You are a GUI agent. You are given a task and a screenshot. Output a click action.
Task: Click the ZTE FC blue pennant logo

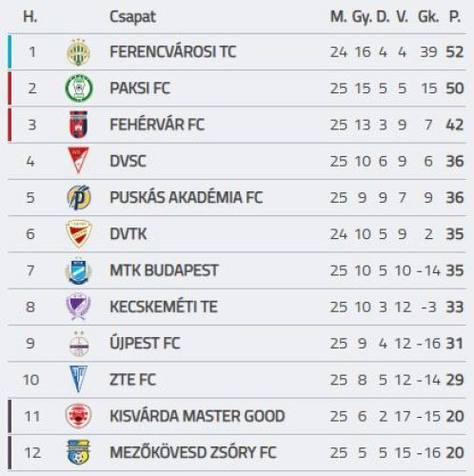[x=78, y=380]
